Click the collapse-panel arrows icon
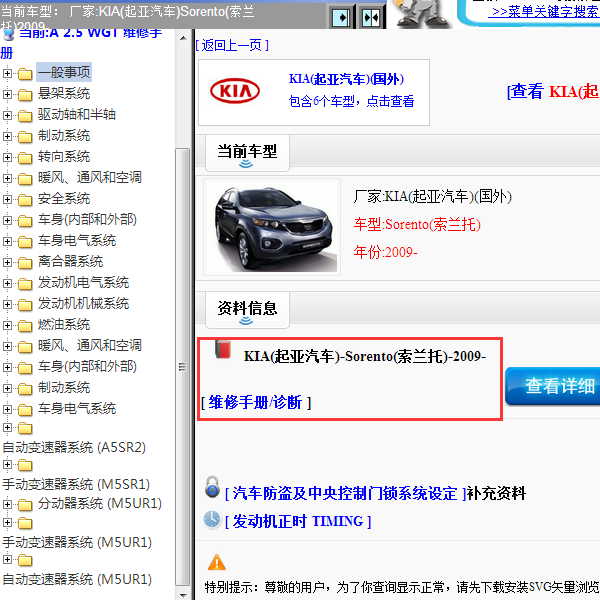This screenshot has width=600, height=600. [371, 17]
